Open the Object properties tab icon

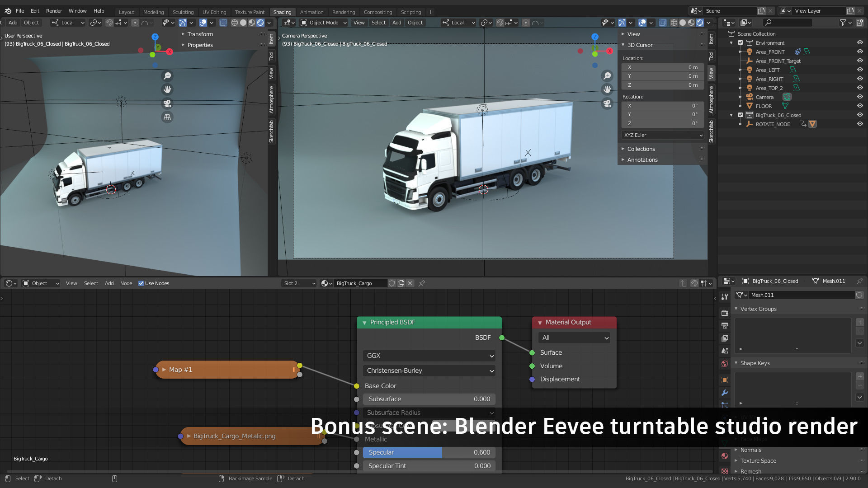click(725, 380)
